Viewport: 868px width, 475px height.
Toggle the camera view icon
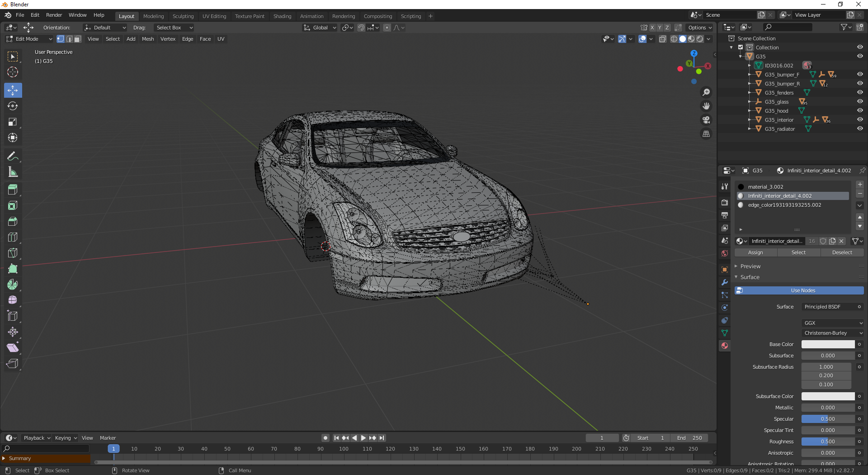coord(706,120)
